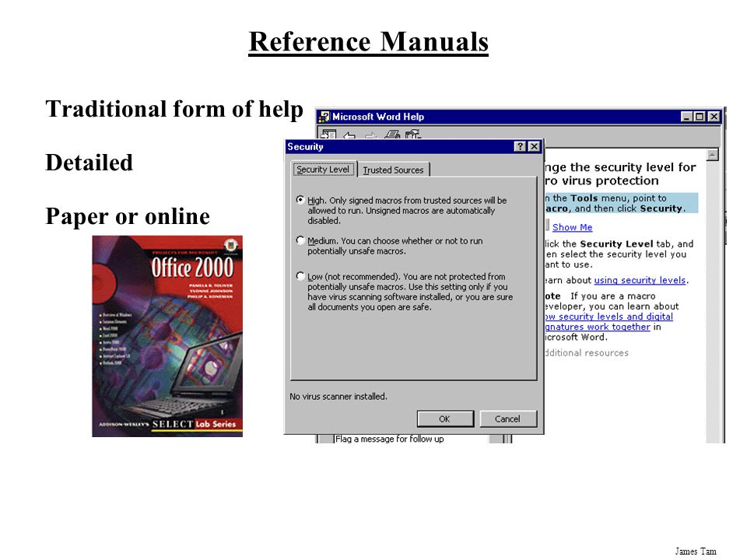Click Cancel in the Security dialog

pyautogui.click(x=507, y=419)
